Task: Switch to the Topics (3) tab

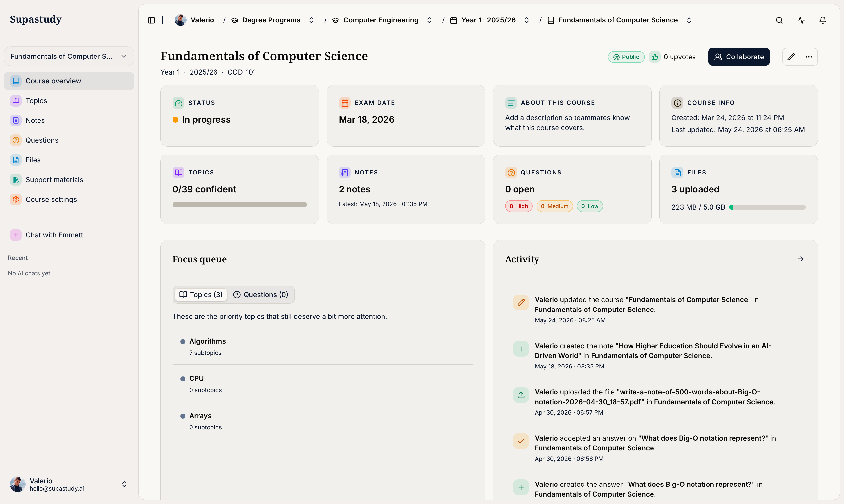Action: pos(201,295)
